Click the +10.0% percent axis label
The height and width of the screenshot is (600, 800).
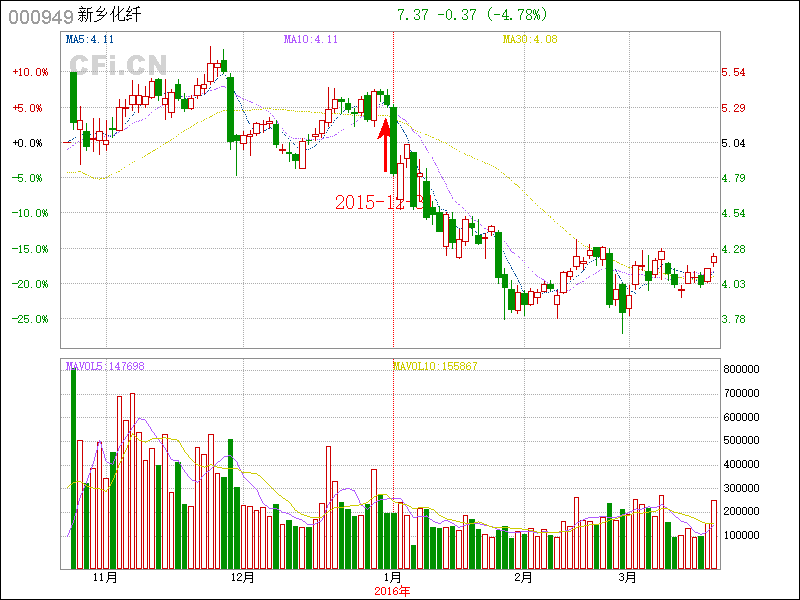[x=29, y=73]
